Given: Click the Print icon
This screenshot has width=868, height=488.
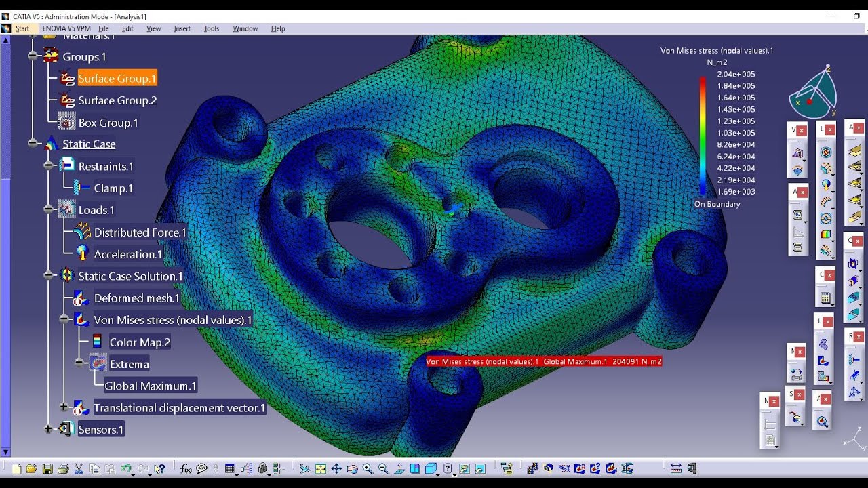Looking at the screenshot, I should (x=63, y=468).
